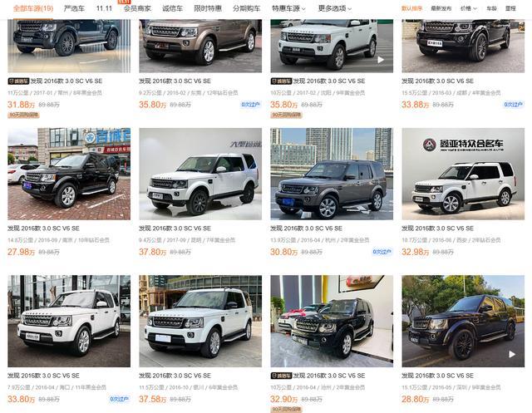Open the 27.98万 black car listing title
The image size is (532, 413).
pos(43,229)
